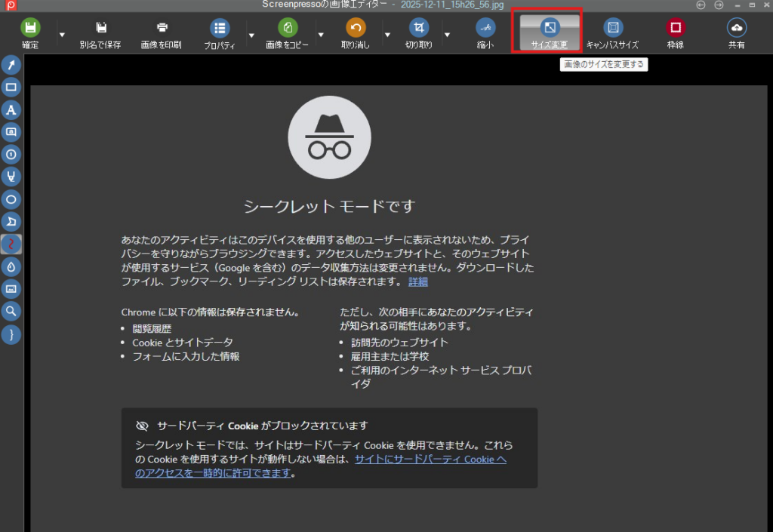Click the サイズ変更 resize toolbar button
773x532 pixels.
[549, 33]
